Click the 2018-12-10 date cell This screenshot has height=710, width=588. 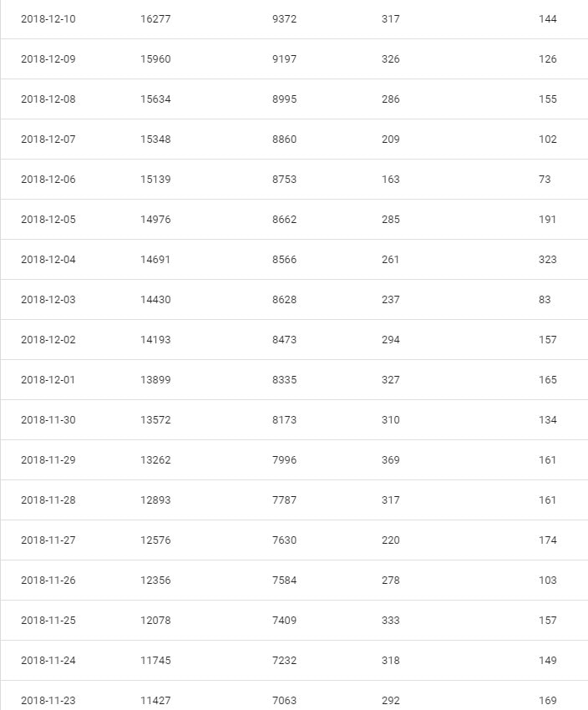coord(48,19)
